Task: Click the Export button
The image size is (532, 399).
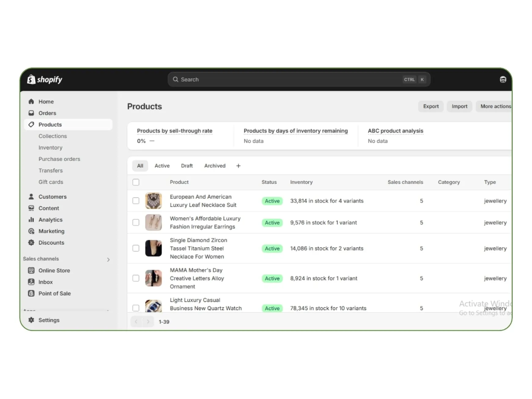Action: (x=431, y=106)
